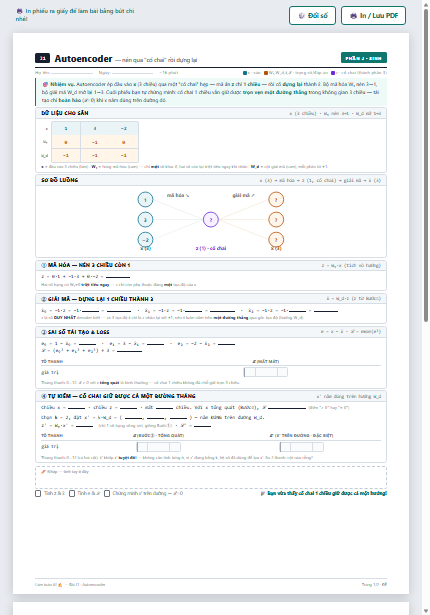
Task: Click the ℒ heat-map color strip in section 3
Action: (x=266, y=372)
